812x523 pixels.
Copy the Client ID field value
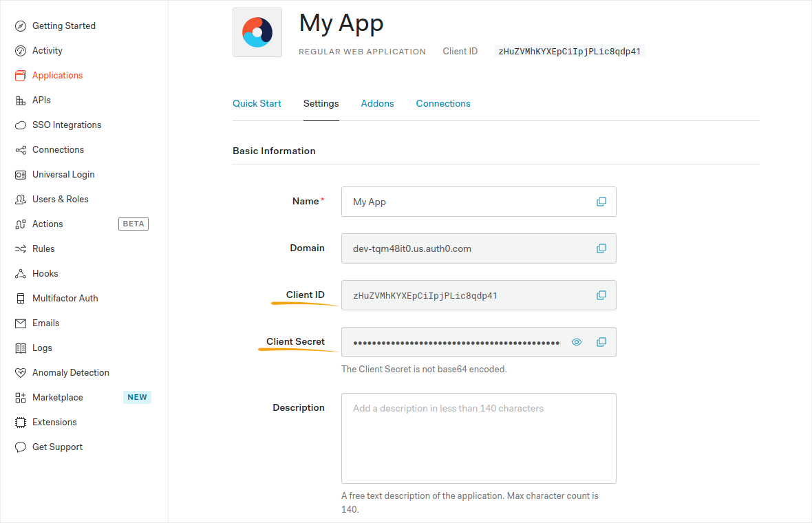point(601,295)
